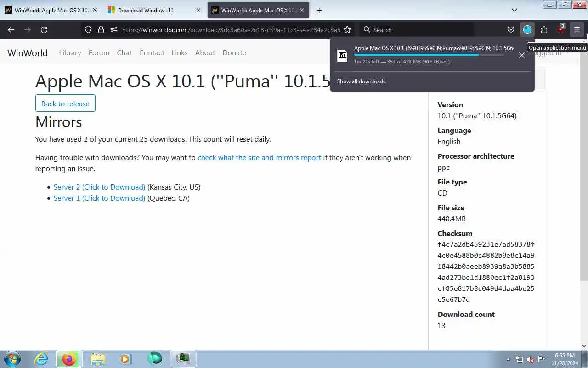
Task: Close the active WinWorld tab
Action: click(302, 10)
